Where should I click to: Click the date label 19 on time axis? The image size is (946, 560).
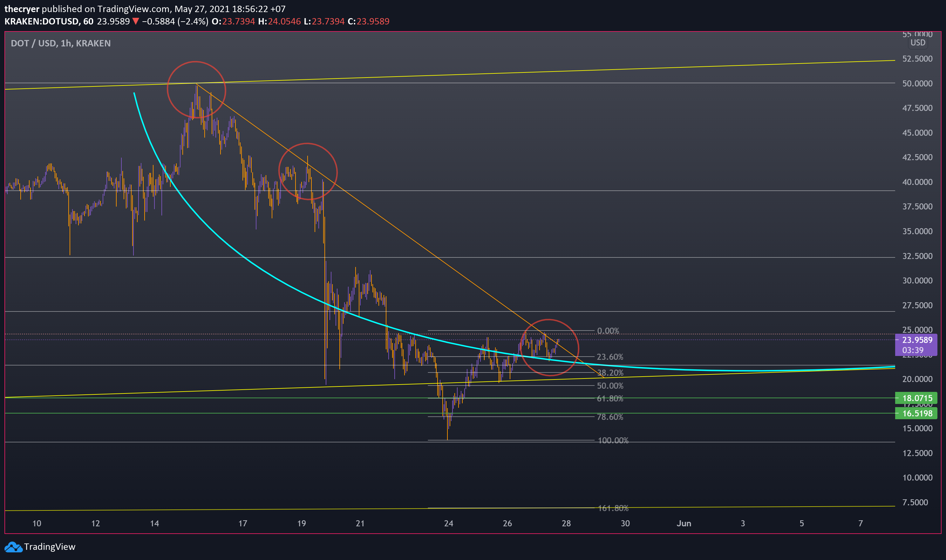(x=301, y=523)
